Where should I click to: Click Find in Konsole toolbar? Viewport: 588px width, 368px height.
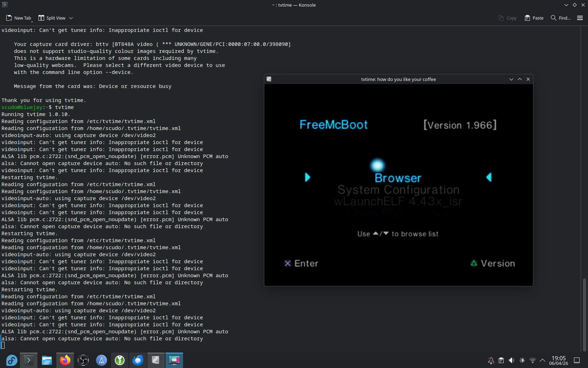(x=560, y=18)
